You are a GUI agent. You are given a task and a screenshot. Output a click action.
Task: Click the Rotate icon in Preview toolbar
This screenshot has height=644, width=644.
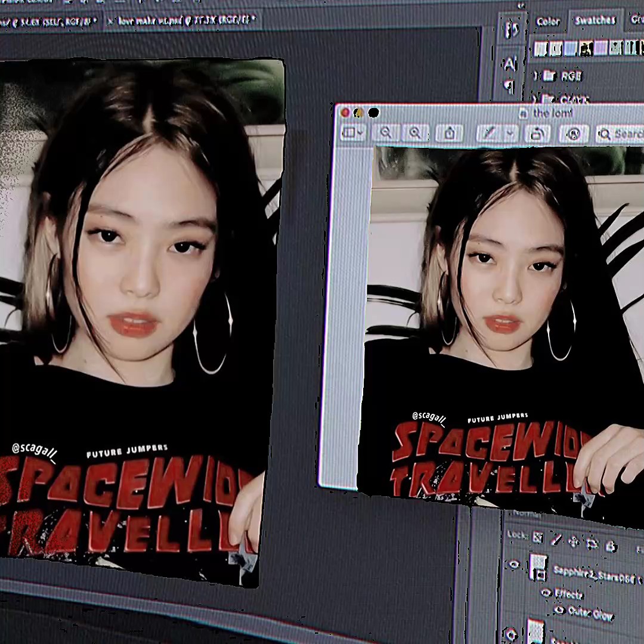[537, 134]
